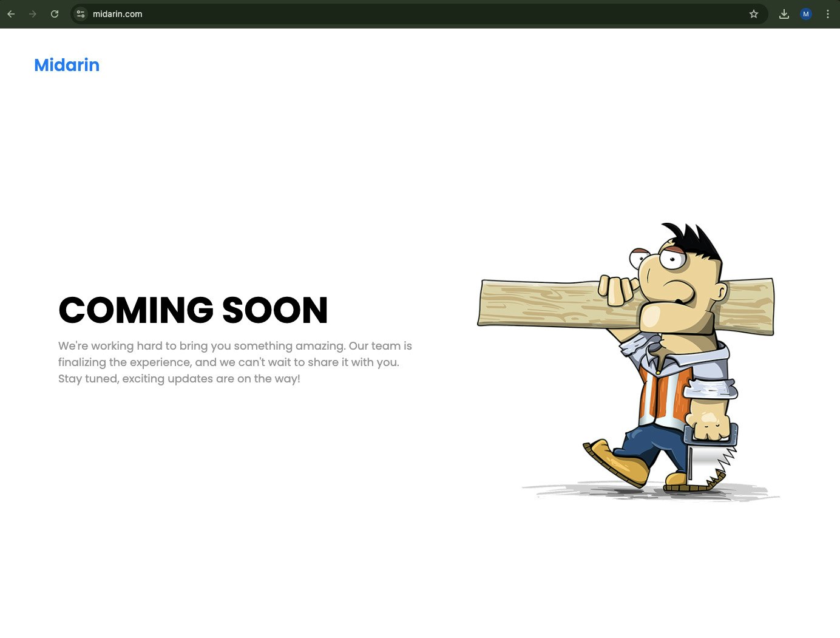840x638 pixels.
Task: Click the forward navigation arrow
Action: (x=33, y=13)
